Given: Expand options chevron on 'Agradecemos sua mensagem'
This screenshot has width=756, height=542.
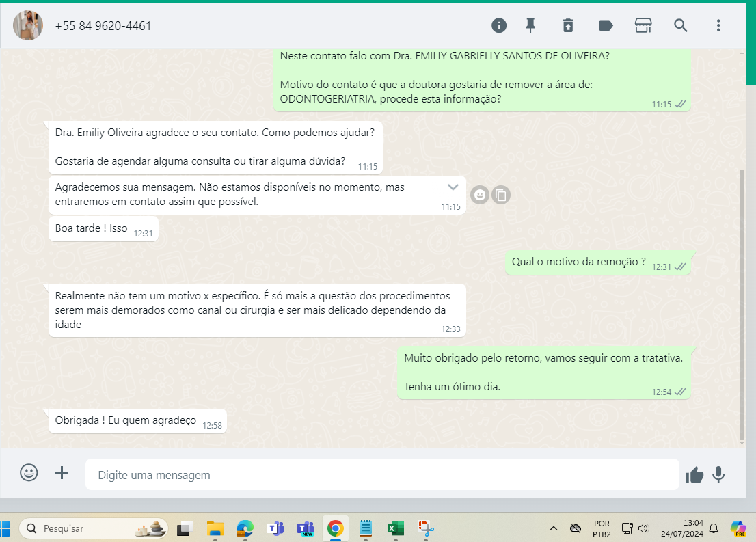Looking at the screenshot, I should pos(453,187).
